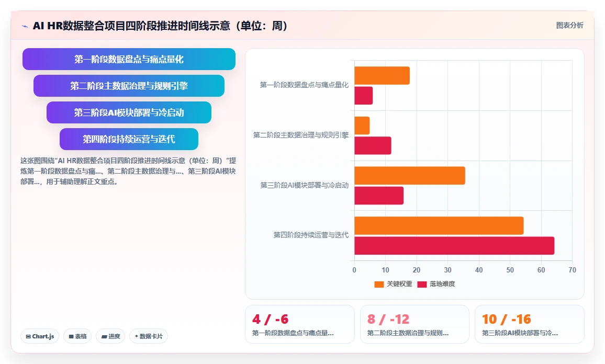Click the 数据卡片 tag chip

(149, 336)
